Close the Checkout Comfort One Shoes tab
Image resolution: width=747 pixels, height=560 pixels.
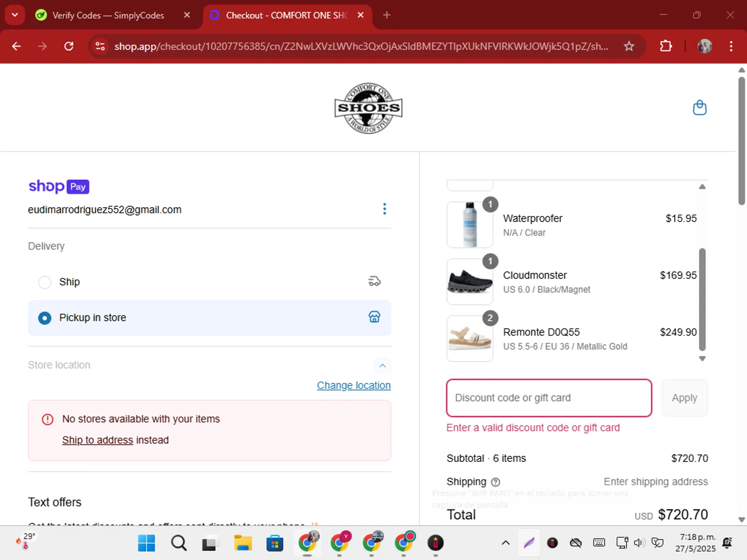361,15
